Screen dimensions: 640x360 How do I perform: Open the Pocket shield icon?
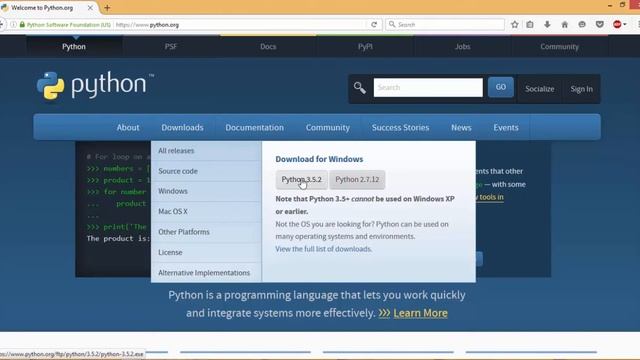click(600, 24)
